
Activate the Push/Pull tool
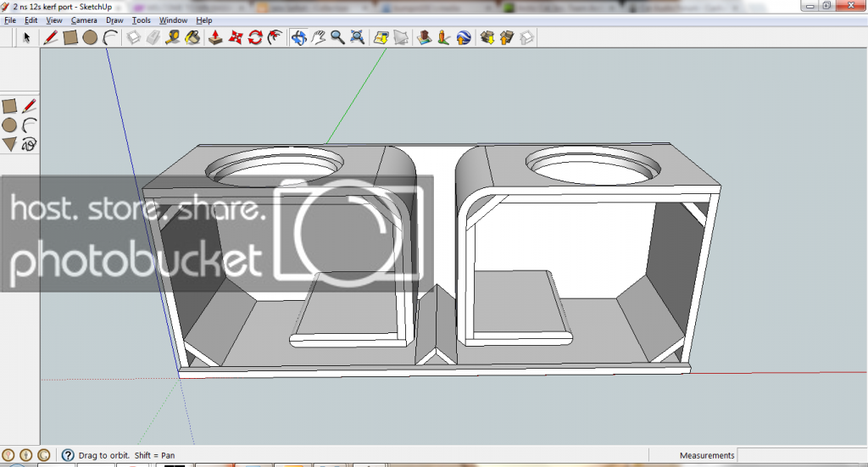coord(215,37)
